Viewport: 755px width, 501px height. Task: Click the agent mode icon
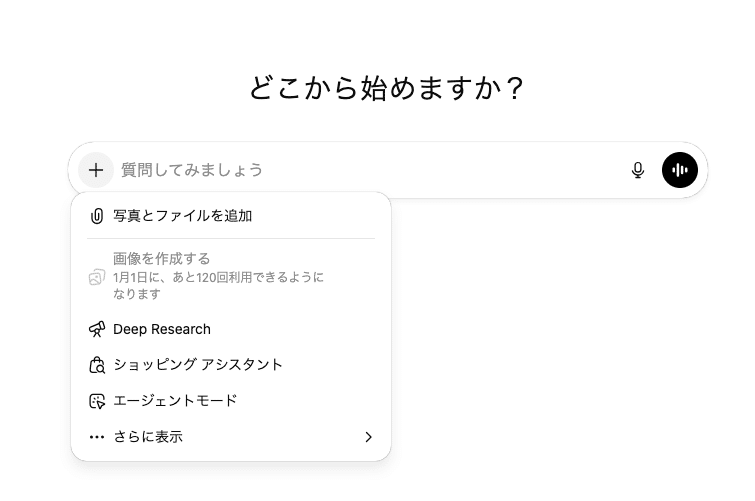(97, 401)
